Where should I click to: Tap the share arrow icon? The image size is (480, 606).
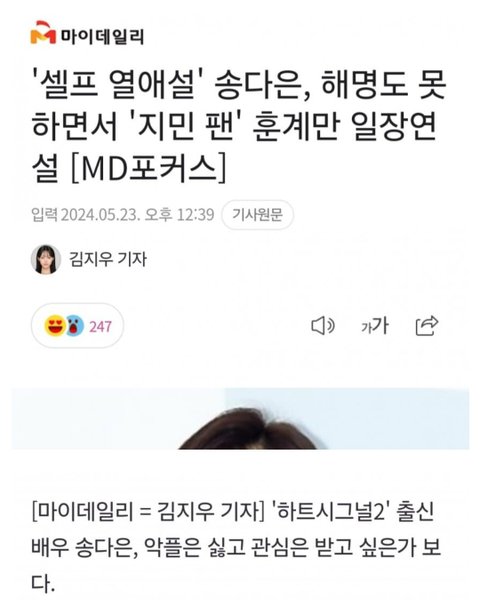tap(427, 326)
